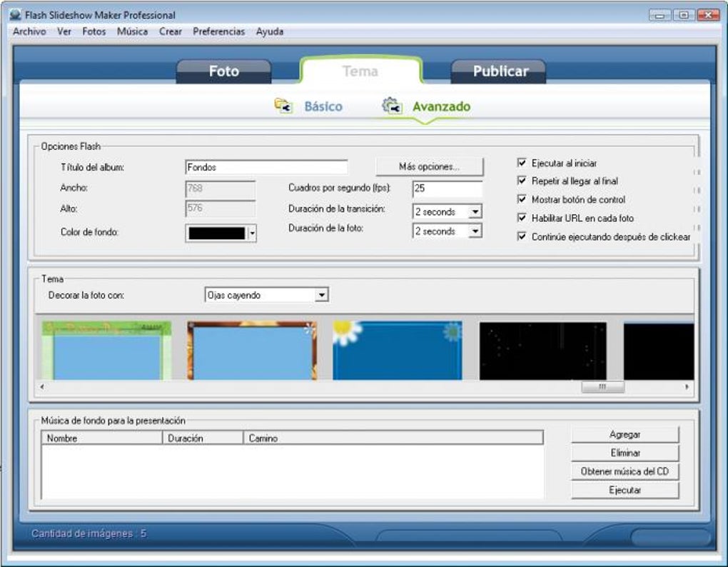Switch to the Foto tab
Image resolution: width=728 pixels, height=567 pixels.
224,71
